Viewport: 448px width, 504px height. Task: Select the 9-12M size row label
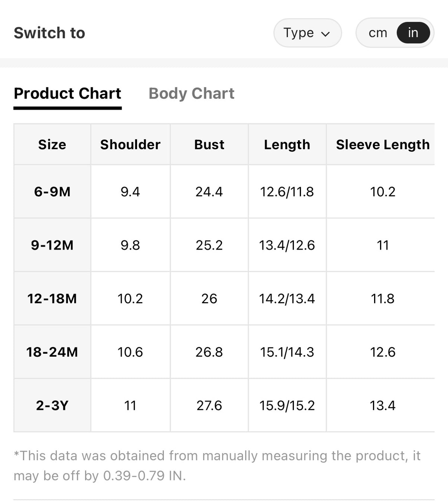pyautogui.click(x=52, y=245)
